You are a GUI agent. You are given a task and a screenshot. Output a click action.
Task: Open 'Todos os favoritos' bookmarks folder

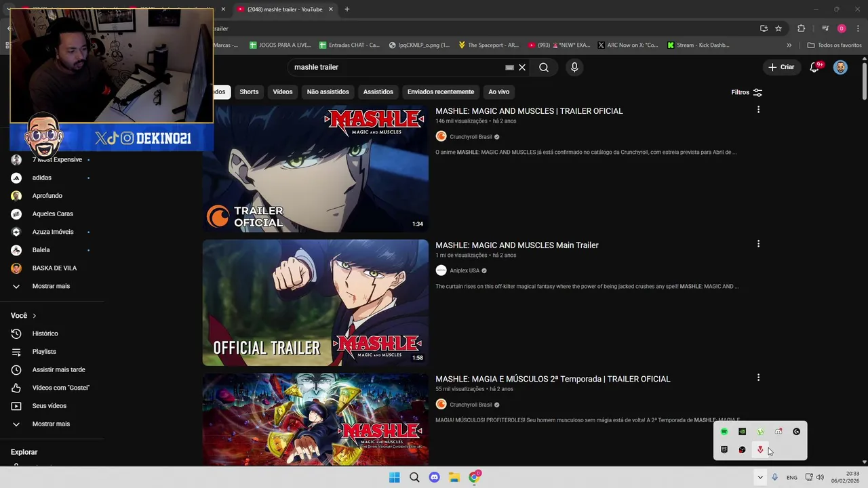(835, 45)
